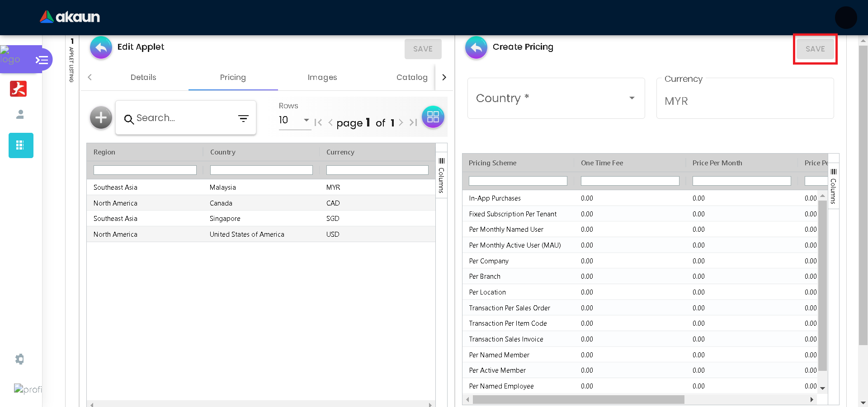Image resolution: width=868 pixels, height=407 pixels.
Task: Switch to the Details tab
Action: [x=143, y=77]
